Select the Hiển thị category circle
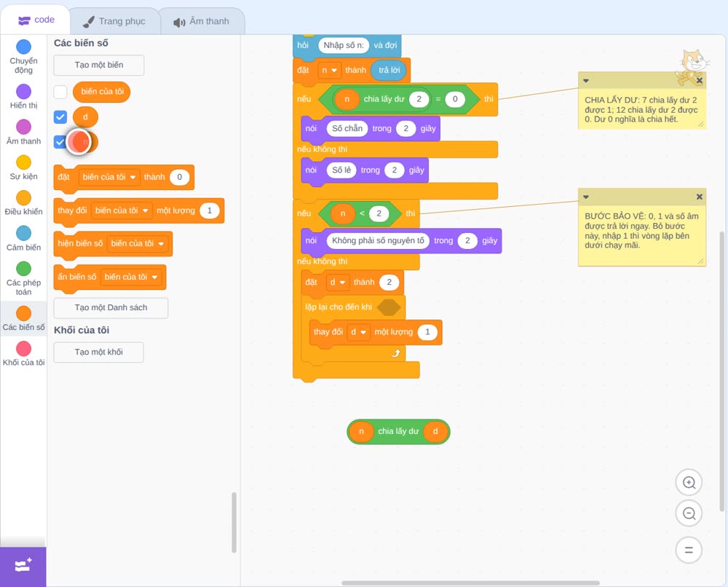The image size is (728, 587). 24,92
